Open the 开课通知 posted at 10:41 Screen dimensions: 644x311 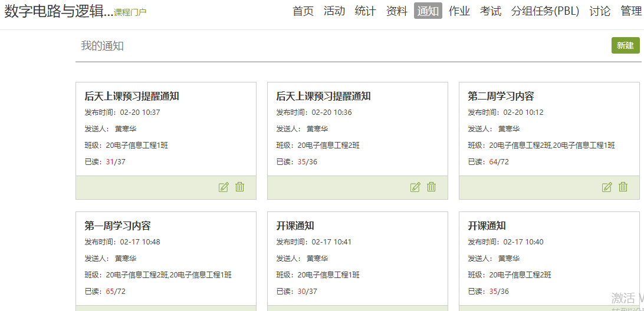pos(295,226)
